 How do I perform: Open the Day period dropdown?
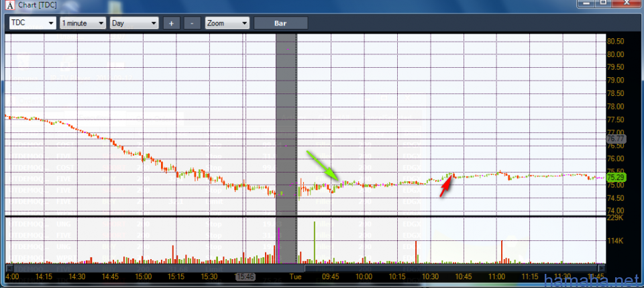[x=134, y=23]
